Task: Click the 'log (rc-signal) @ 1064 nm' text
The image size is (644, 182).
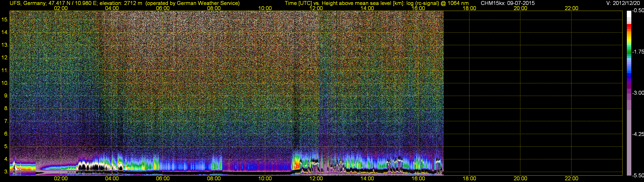Action: [x=437, y=3]
